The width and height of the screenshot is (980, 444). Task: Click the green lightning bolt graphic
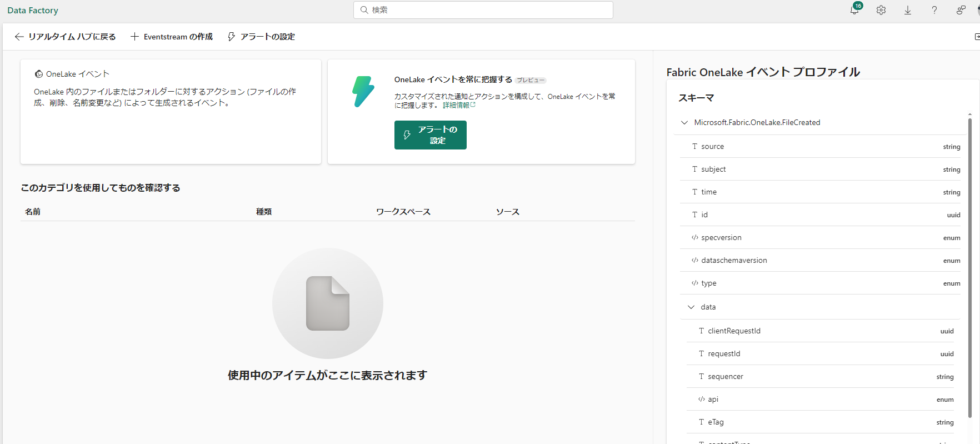[363, 92]
